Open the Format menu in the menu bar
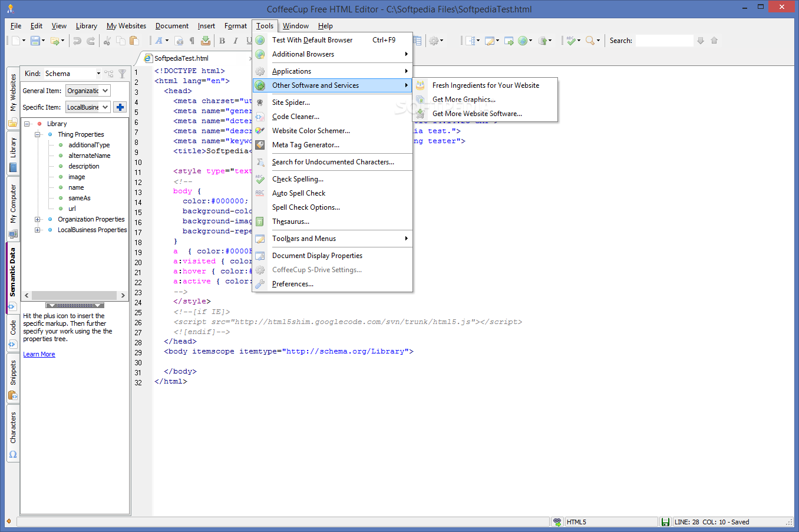This screenshot has height=532, width=799. [236, 26]
